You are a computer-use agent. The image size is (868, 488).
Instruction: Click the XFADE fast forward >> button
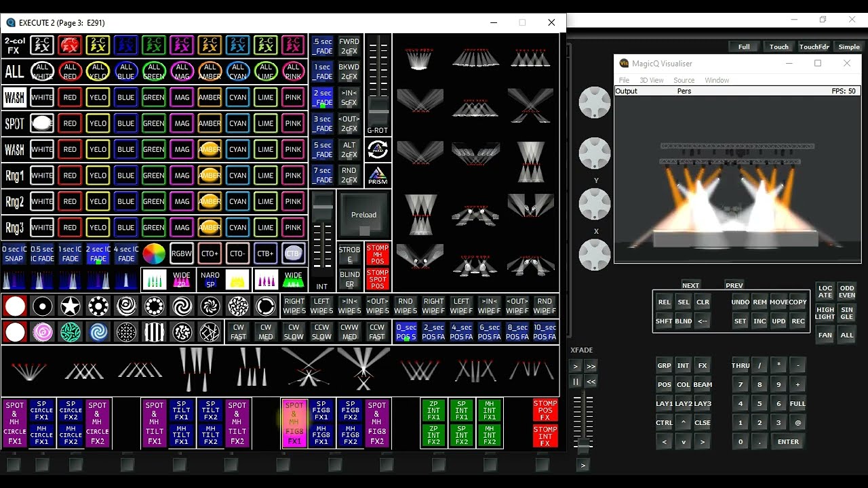pyautogui.click(x=591, y=366)
